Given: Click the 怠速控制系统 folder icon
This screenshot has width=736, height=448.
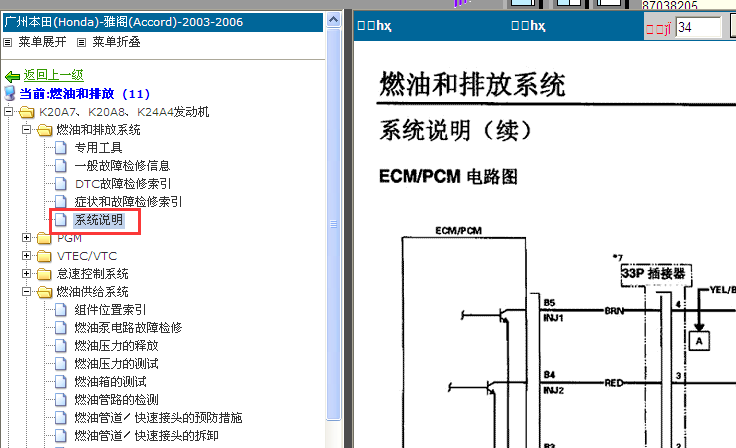Looking at the screenshot, I should 44,274.
